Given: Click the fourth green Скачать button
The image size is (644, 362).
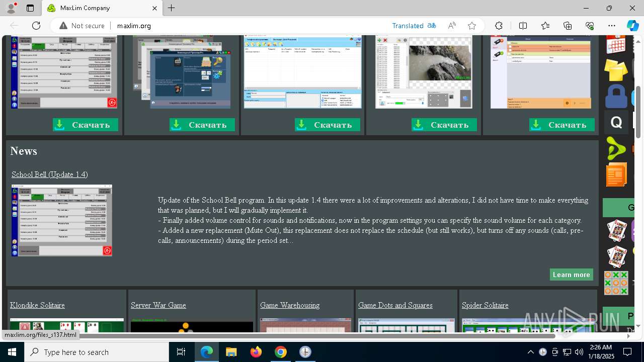Looking at the screenshot, I should point(444,125).
